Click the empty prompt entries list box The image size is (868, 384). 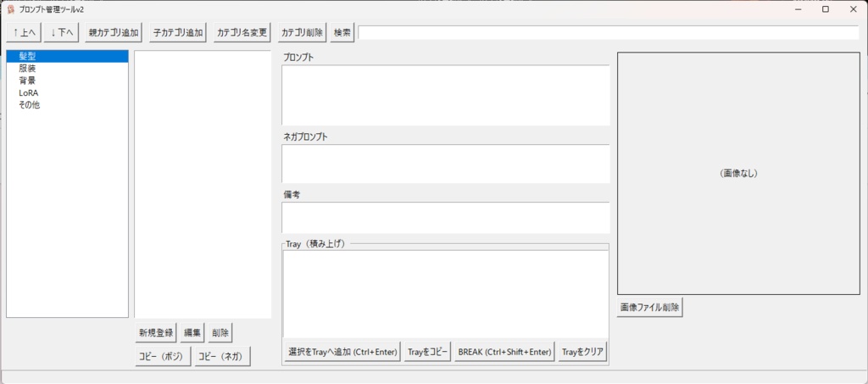click(x=203, y=184)
